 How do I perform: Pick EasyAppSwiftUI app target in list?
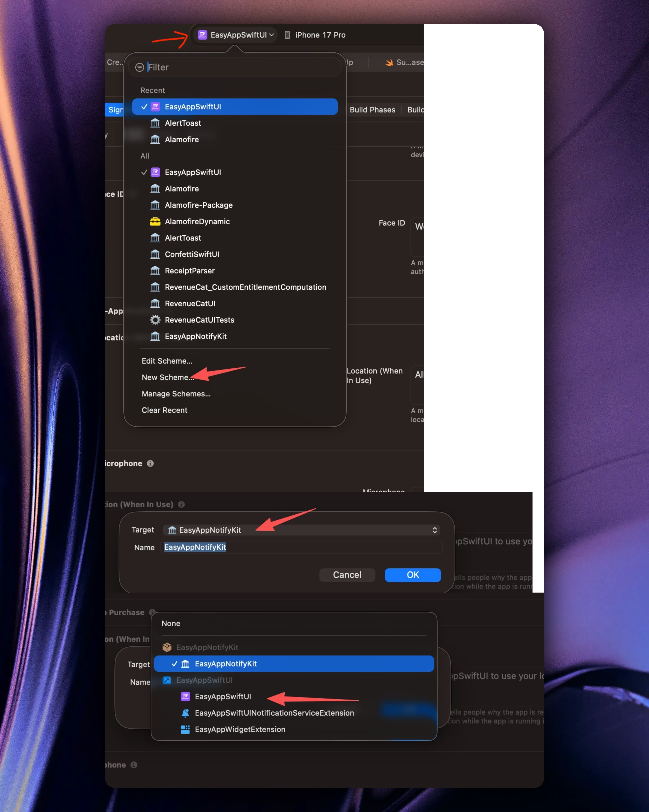[x=223, y=696]
